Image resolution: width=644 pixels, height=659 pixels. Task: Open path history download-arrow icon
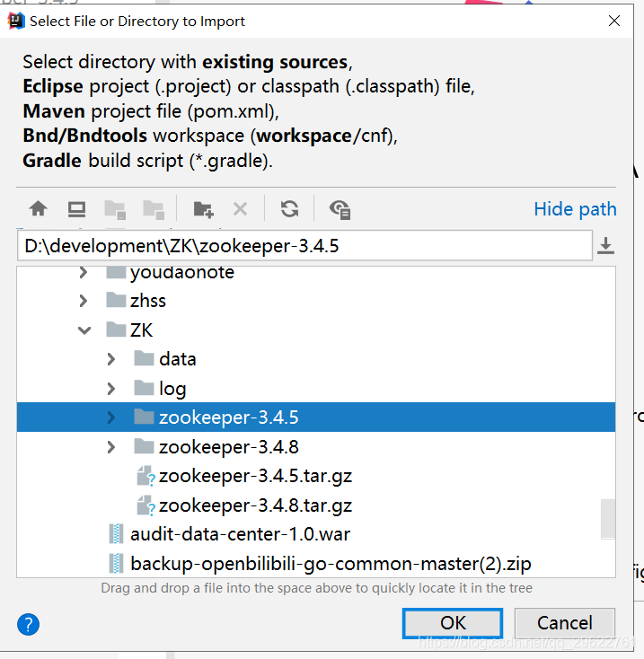pos(605,246)
